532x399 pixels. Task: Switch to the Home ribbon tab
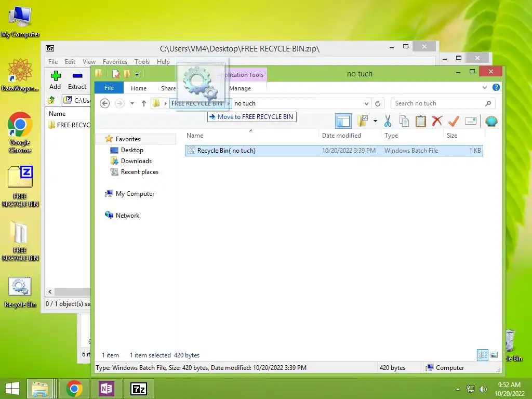pos(138,88)
